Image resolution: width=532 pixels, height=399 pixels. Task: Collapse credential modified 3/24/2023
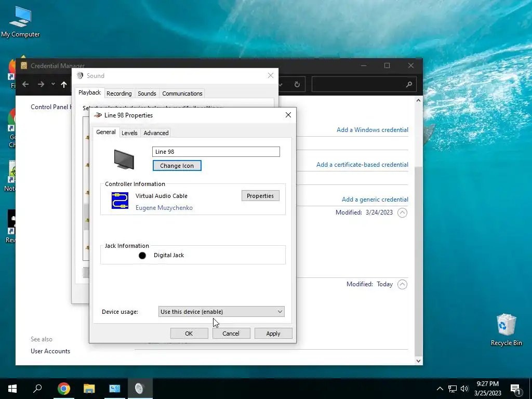point(402,212)
